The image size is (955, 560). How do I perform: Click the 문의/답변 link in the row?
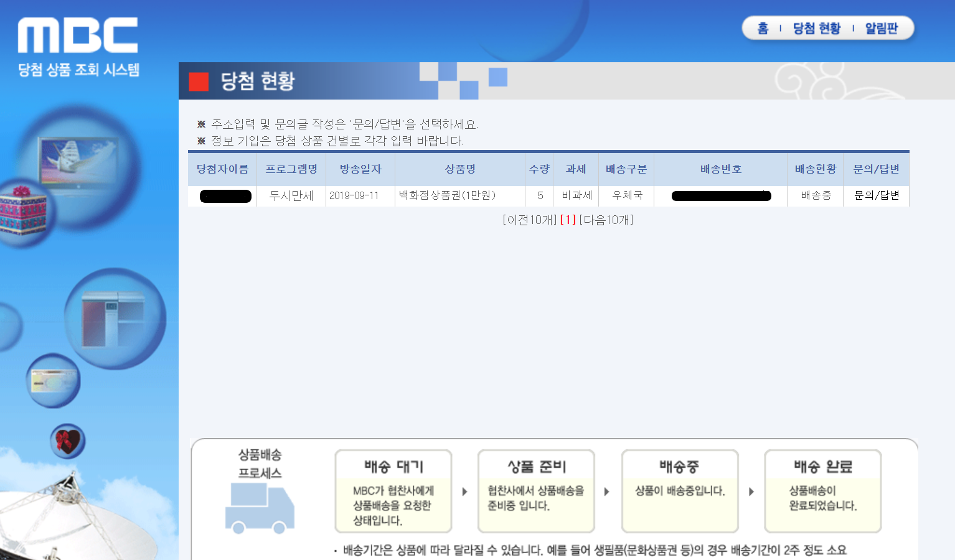pos(877,195)
